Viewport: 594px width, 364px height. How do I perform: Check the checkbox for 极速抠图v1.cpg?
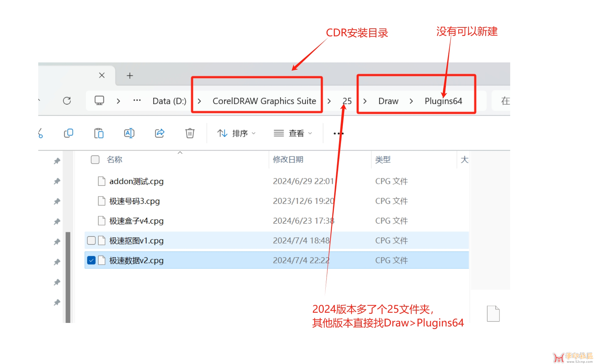pyautogui.click(x=91, y=240)
